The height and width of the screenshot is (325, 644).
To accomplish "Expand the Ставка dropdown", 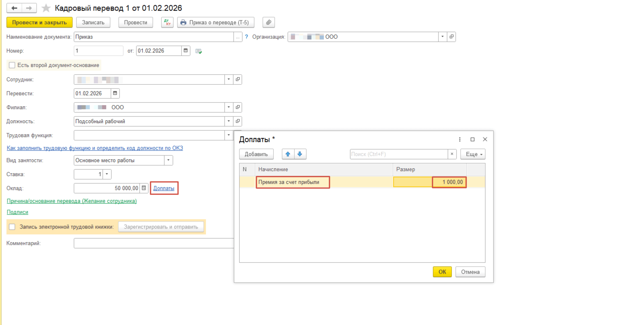I will pos(107,174).
